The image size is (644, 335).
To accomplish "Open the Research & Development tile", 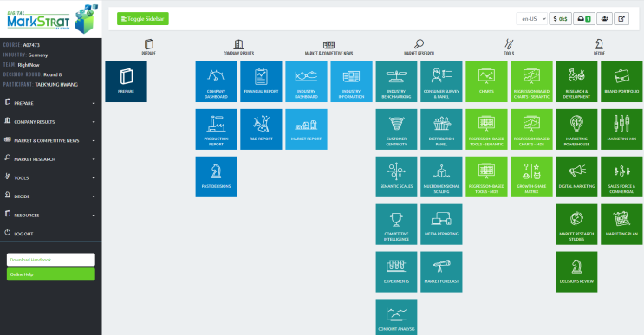I will 576,81.
